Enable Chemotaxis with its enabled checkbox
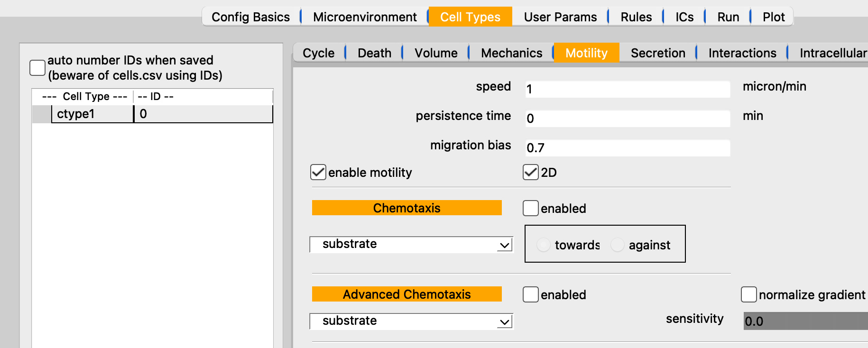868x348 pixels. coord(531,209)
